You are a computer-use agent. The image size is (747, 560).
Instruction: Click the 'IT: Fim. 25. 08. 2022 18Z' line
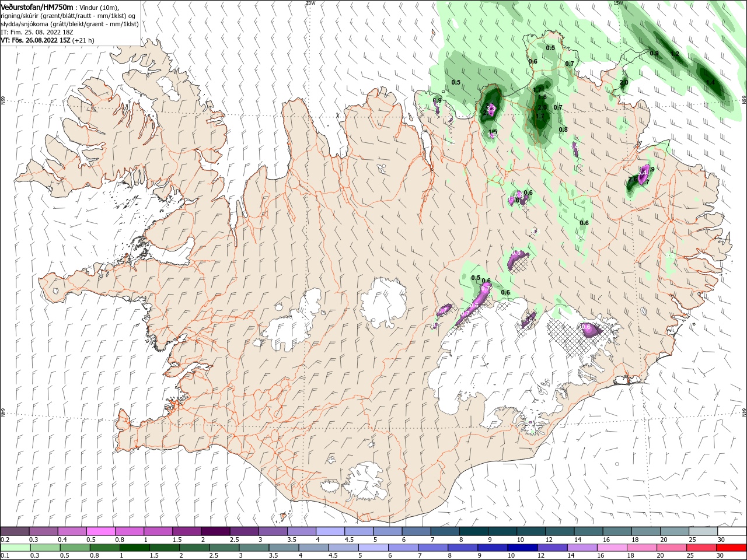[37, 32]
